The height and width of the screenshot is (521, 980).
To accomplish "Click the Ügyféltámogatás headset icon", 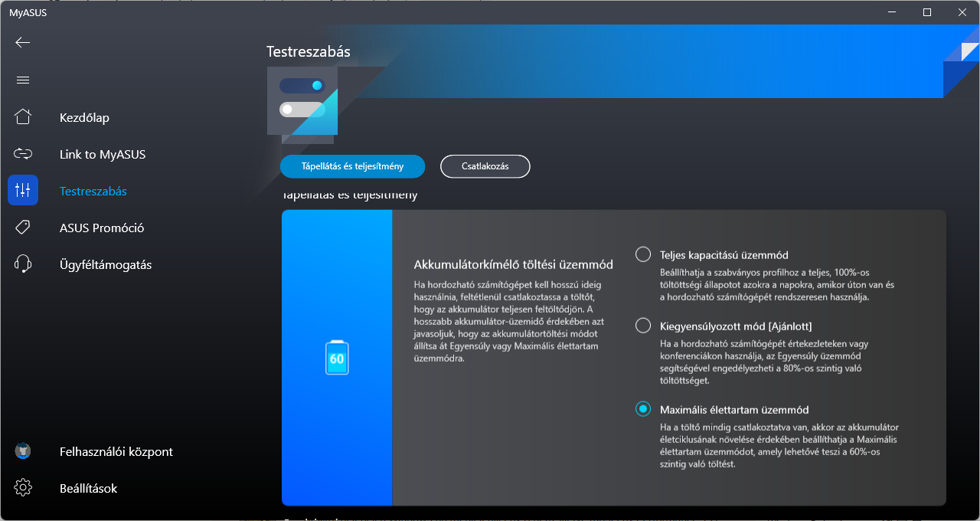I will tap(23, 264).
